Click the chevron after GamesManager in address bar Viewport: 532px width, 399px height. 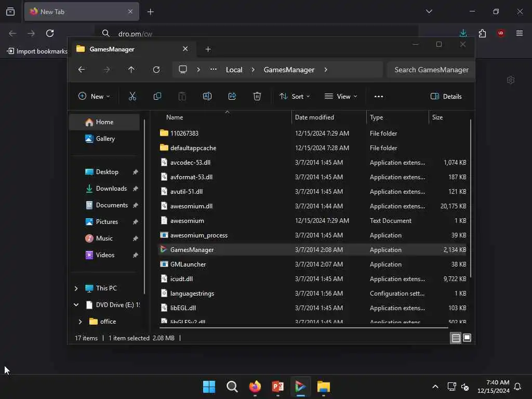pos(326,70)
